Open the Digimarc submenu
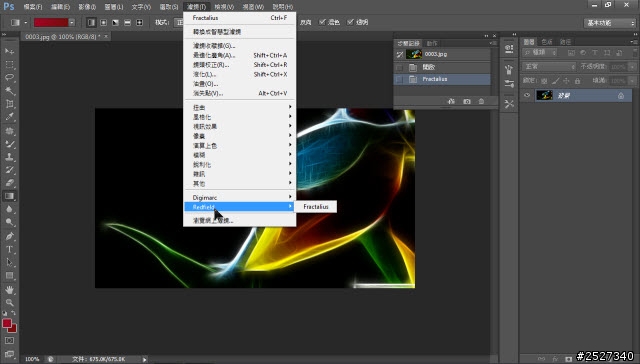 click(x=240, y=197)
